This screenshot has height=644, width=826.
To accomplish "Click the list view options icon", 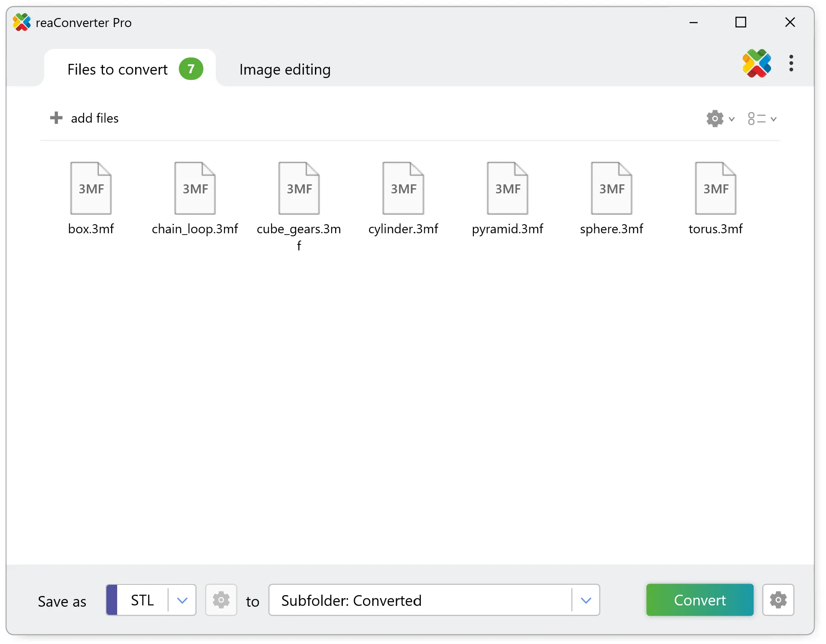I will tap(757, 118).
